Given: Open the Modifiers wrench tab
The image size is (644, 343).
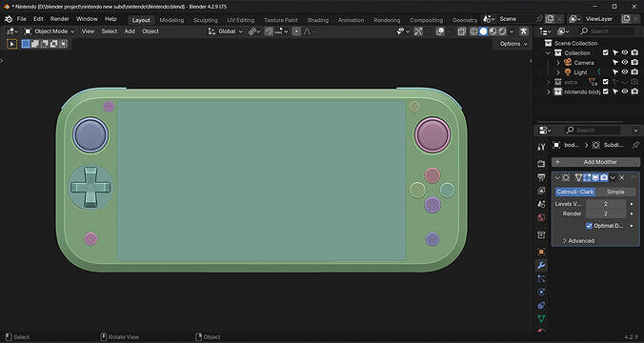Looking at the screenshot, I should point(541,266).
